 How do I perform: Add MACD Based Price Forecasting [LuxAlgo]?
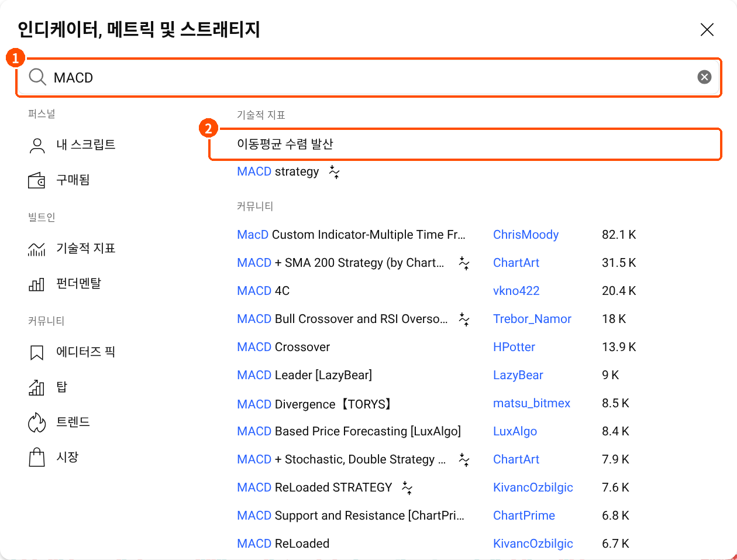(x=349, y=431)
